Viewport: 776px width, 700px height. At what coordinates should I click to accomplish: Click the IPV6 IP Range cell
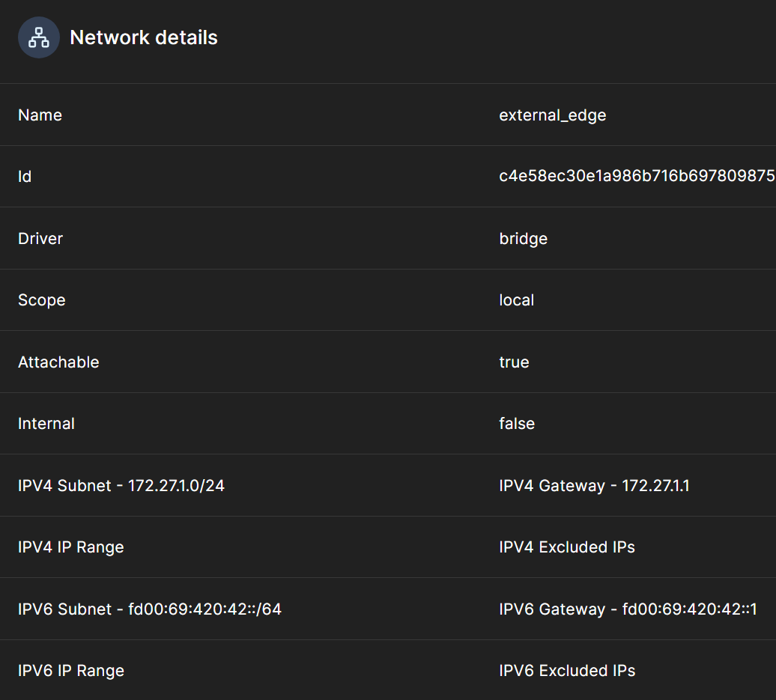71,671
